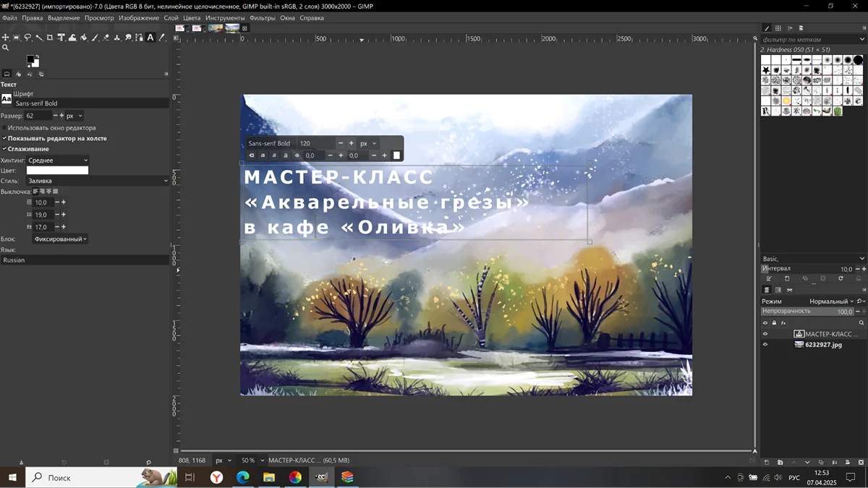Open the on-canvas editor px dropdown

369,143
